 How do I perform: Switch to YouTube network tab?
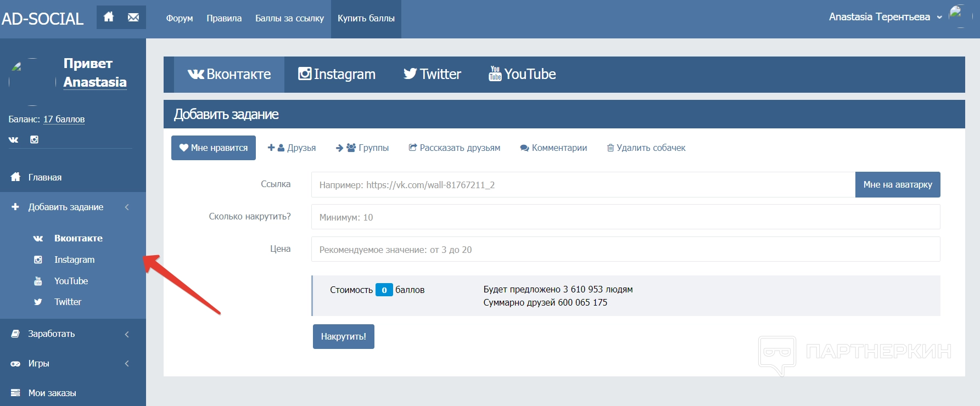point(522,74)
